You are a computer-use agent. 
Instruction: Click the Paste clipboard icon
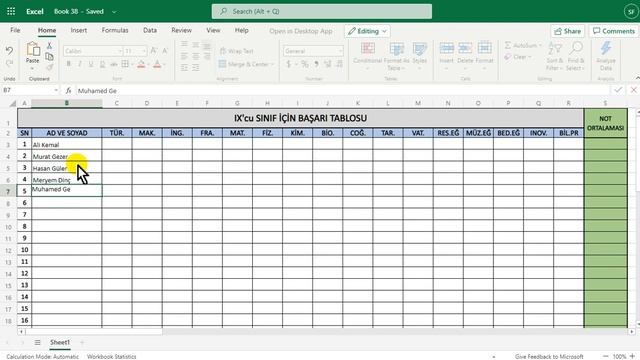point(33,49)
